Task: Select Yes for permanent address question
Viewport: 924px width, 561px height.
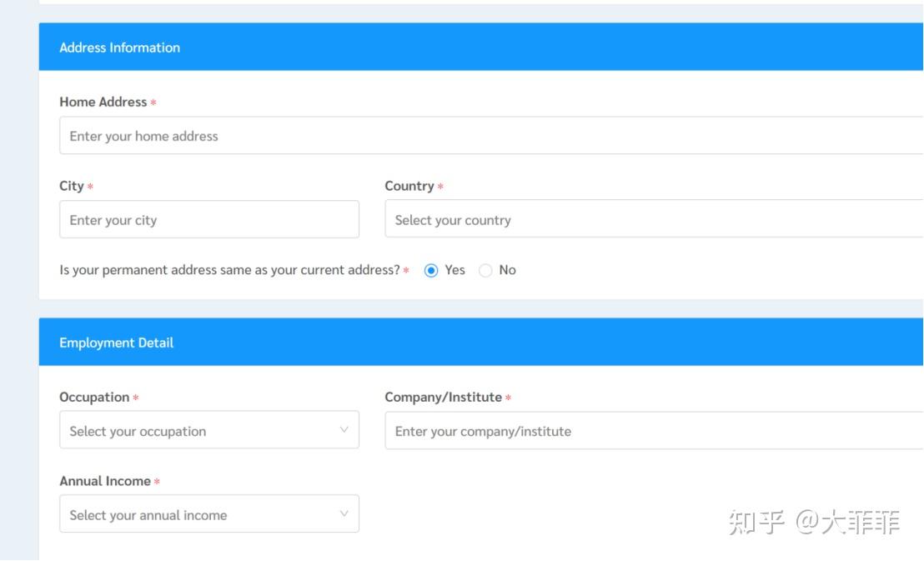Action: (x=431, y=270)
